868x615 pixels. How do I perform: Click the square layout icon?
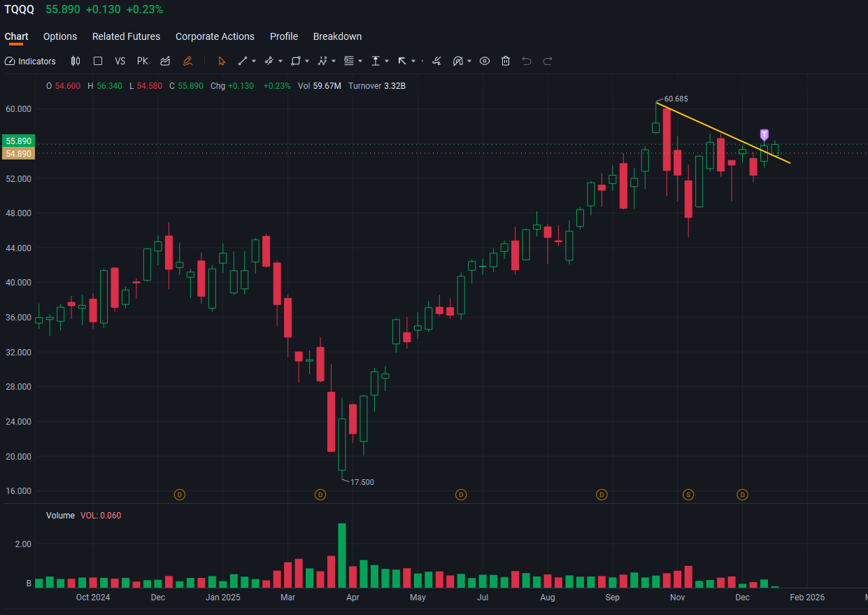(x=98, y=62)
